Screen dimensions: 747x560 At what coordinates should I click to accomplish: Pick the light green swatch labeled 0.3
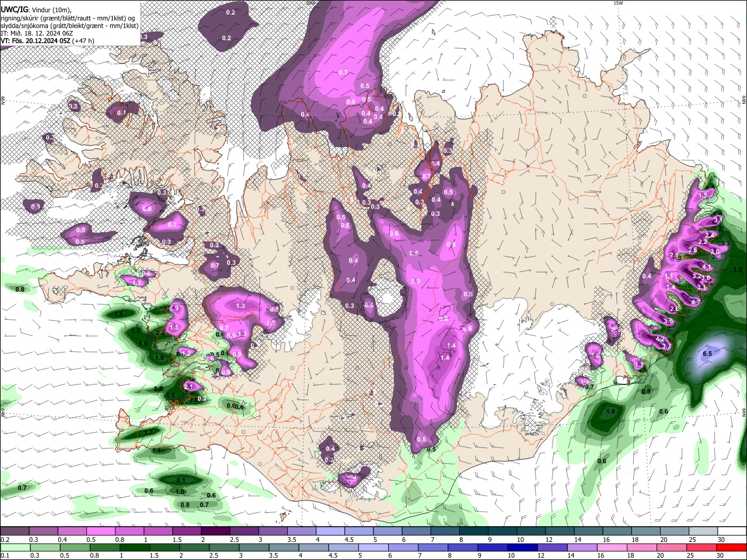(45, 548)
